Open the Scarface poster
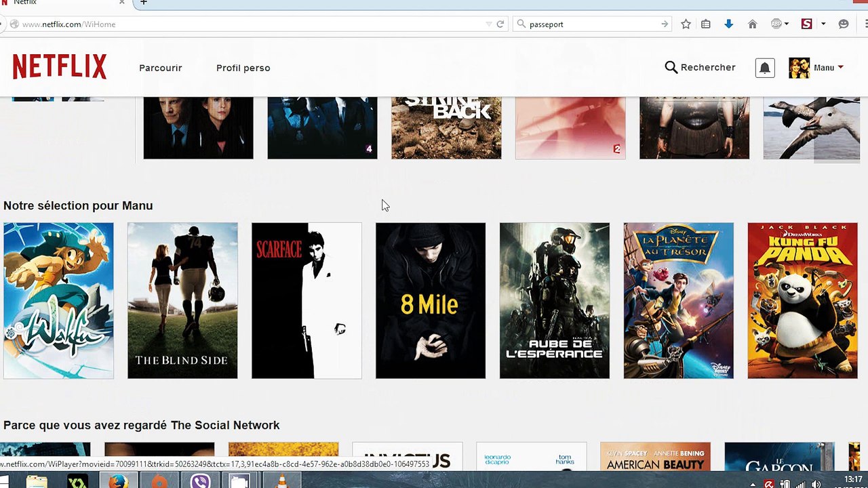Viewport: 868px width, 488px height. tap(307, 300)
